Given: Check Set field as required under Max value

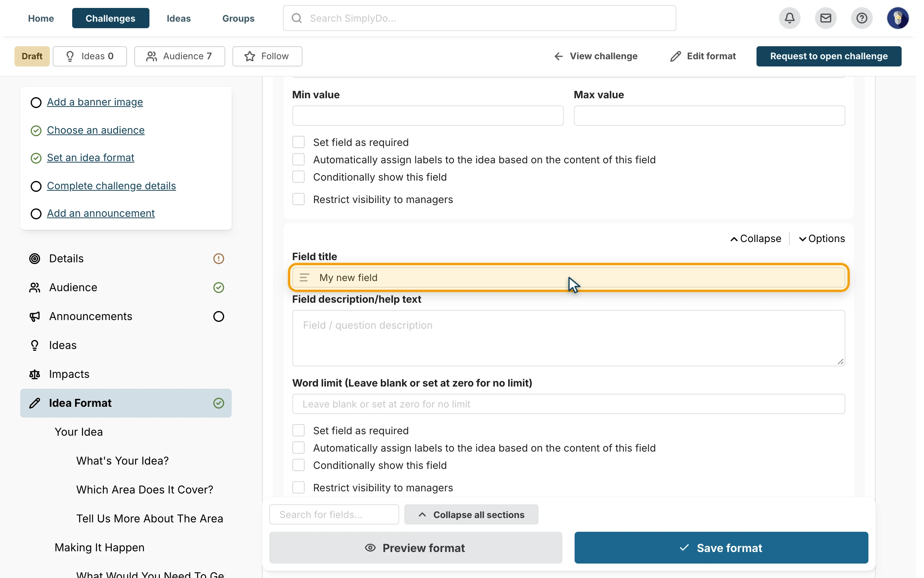Looking at the screenshot, I should point(298,142).
